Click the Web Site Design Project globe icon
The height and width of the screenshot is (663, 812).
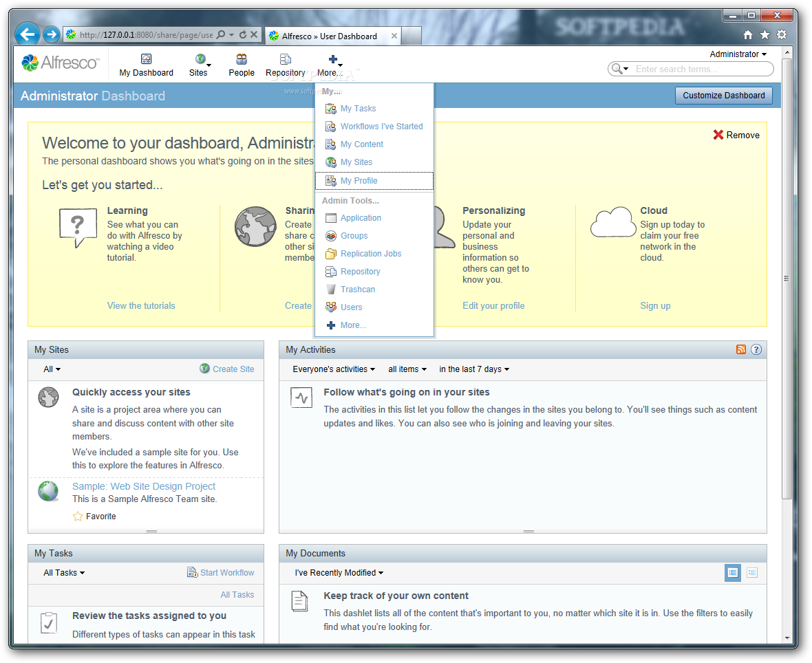click(x=48, y=490)
